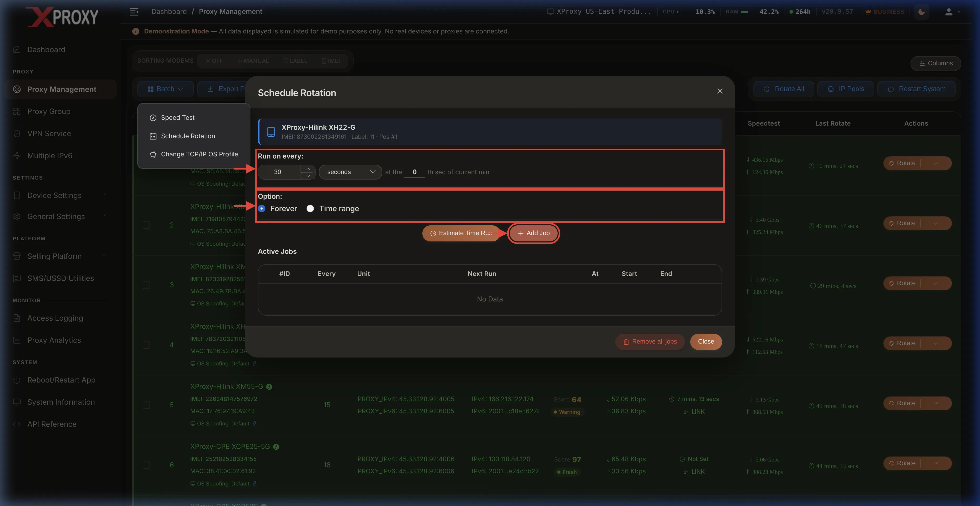The width and height of the screenshot is (980, 506).
Task: Open Proxy Management in sidebar
Action: pyautogui.click(x=62, y=89)
